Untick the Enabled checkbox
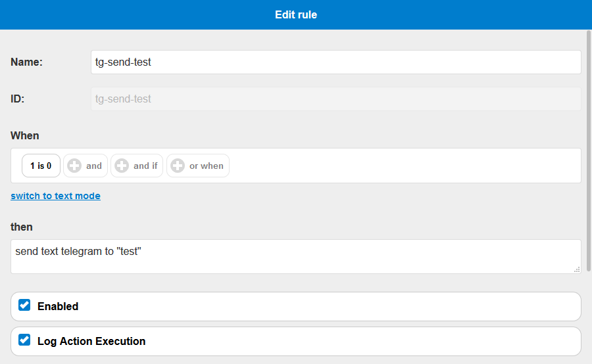The height and width of the screenshot is (364, 592). tap(24, 305)
